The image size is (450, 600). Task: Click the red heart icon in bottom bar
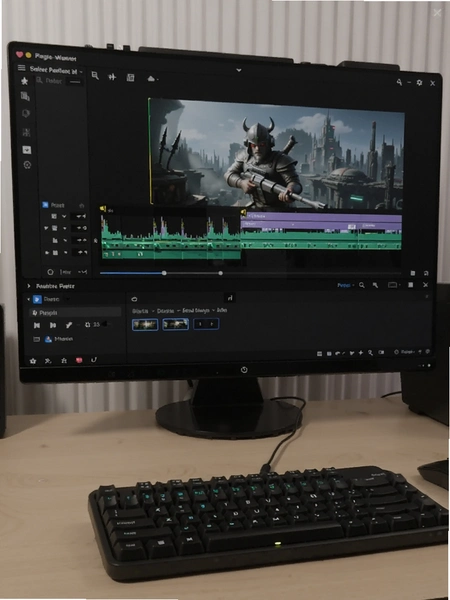point(79,360)
